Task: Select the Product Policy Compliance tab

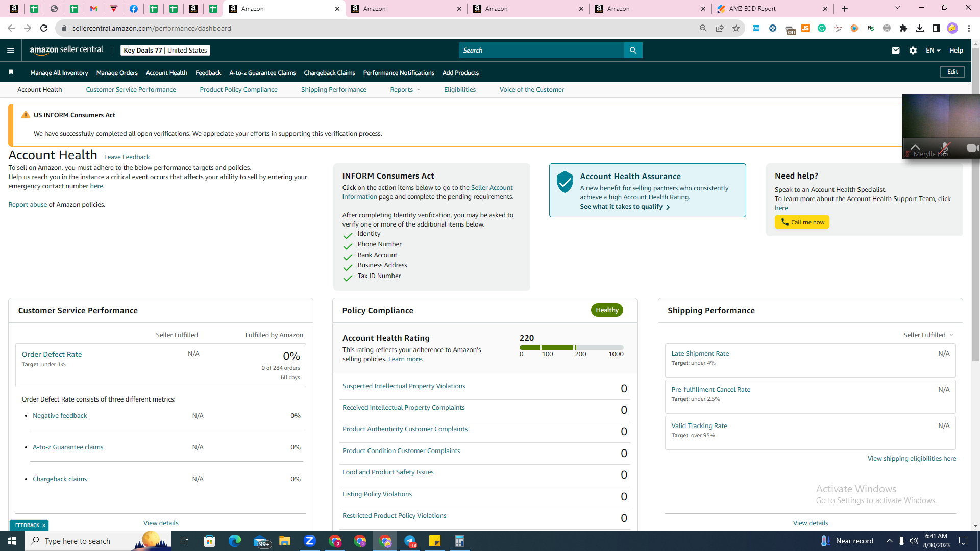Action: point(238,90)
